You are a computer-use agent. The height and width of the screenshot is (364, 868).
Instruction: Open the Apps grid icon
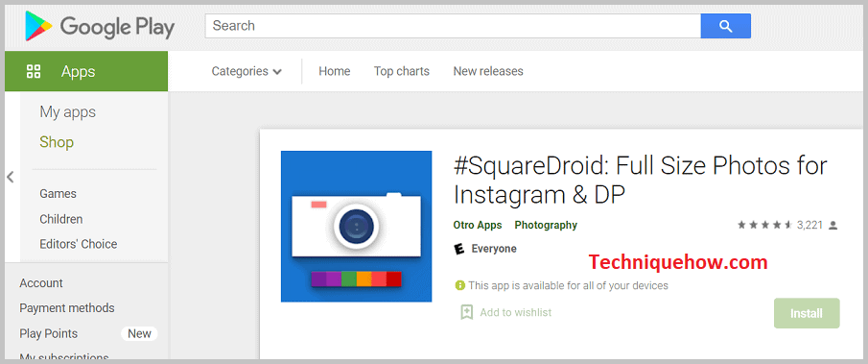pos(34,71)
